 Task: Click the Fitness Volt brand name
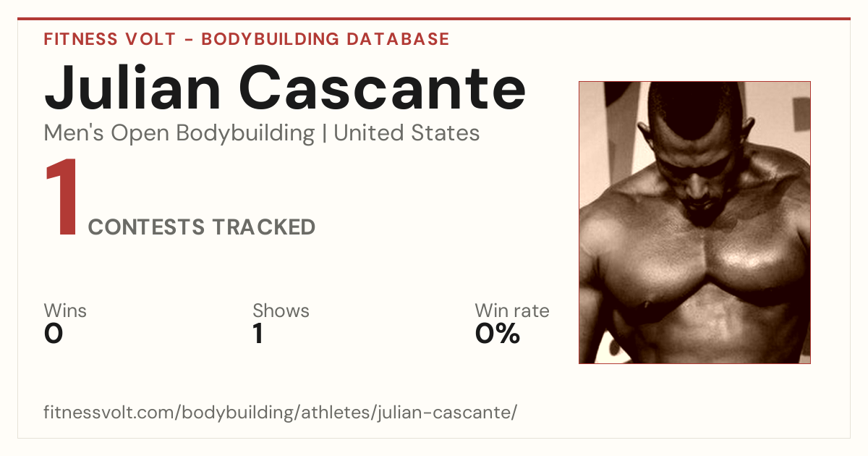tap(110, 39)
